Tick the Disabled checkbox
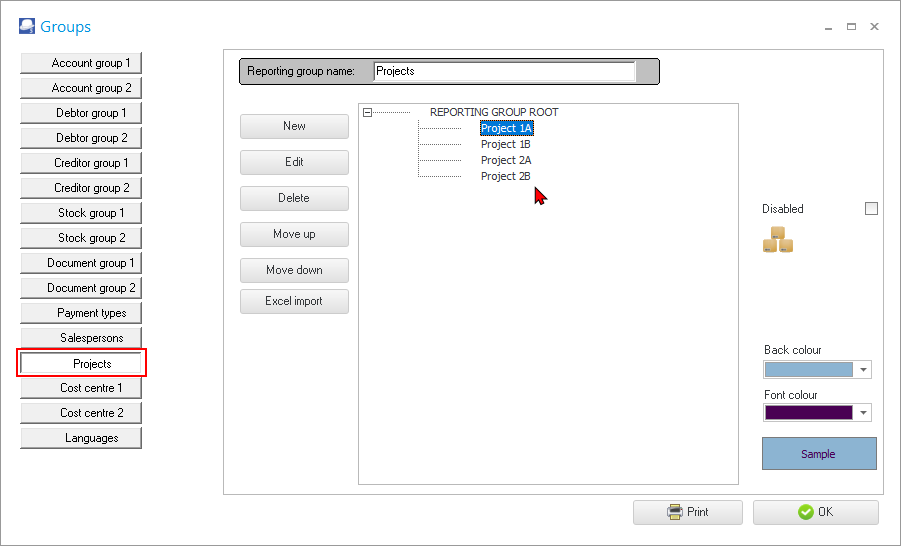901x546 pixels. click(871, 209)
